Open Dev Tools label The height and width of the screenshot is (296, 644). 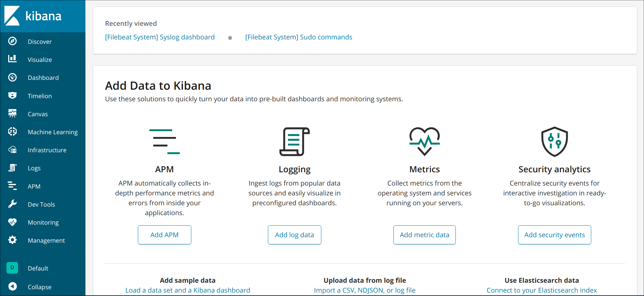(x=41, y=204)
